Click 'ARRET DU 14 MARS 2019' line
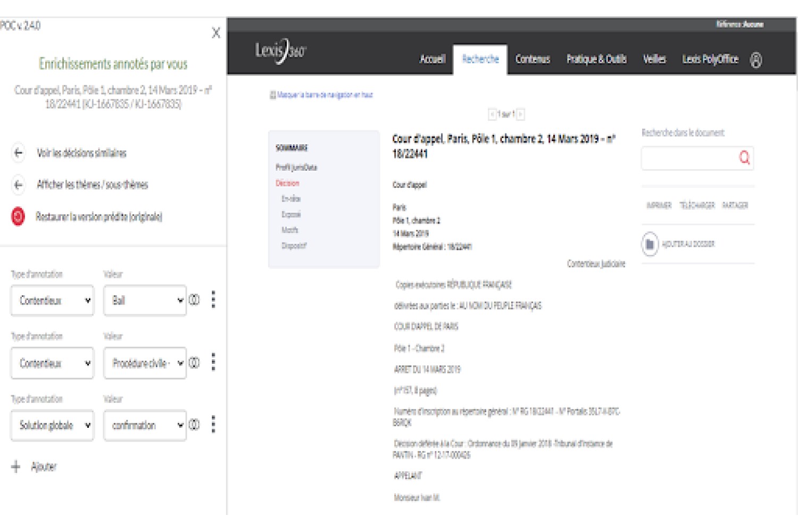Screen dimensions: 798x532 click(427, 369)
